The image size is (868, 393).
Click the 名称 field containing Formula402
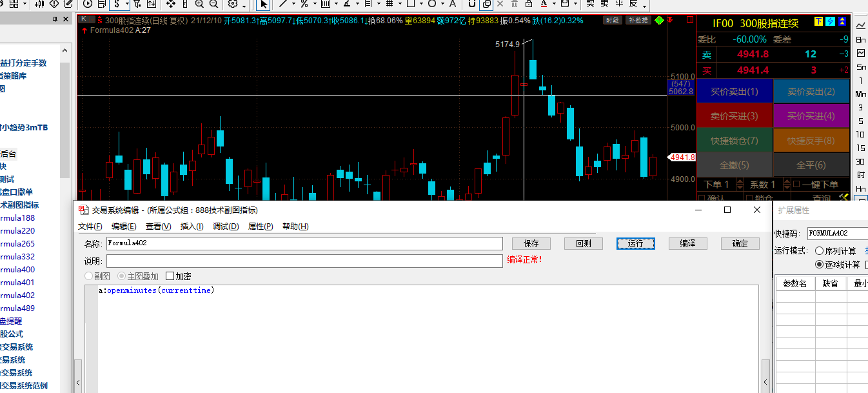pyautogui.click(x=304, y=243)
